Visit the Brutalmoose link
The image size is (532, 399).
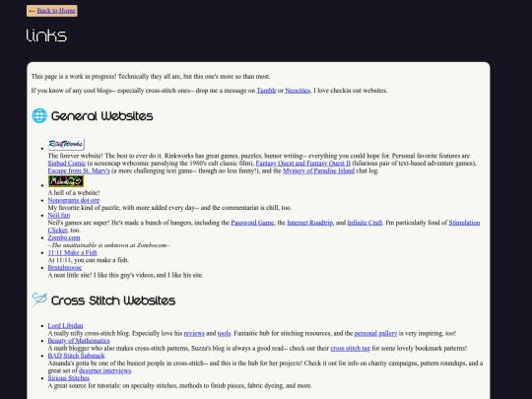point(65,267)
